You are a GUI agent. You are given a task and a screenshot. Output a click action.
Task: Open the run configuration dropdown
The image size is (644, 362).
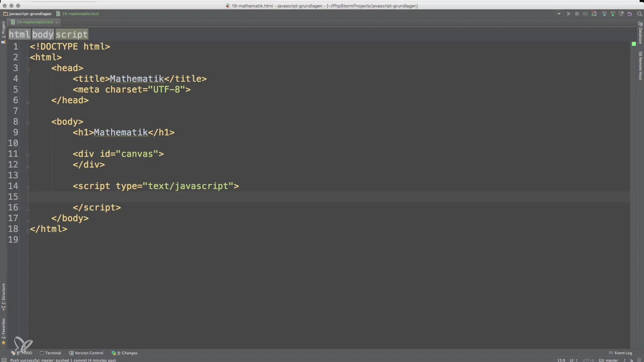coord(559,14)
